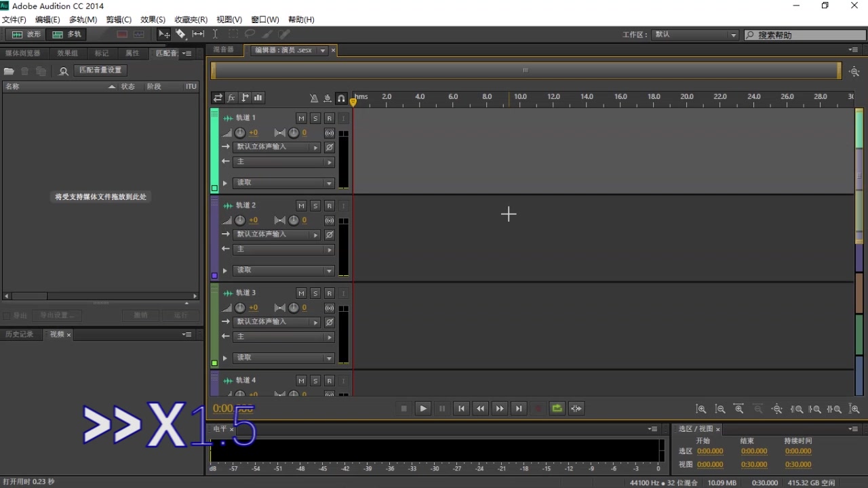Click the Rewind button
Viewport: 868px width, 488px height.
click(x=480, y=408)
